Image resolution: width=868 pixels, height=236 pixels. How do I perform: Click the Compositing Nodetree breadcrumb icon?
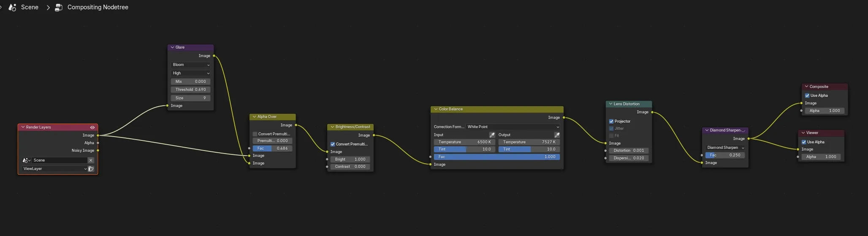59,7
